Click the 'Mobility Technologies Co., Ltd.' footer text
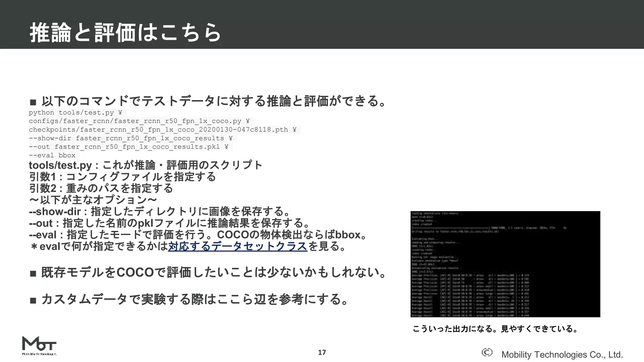Viewport: 644px width, 362px height. [562, 355]
